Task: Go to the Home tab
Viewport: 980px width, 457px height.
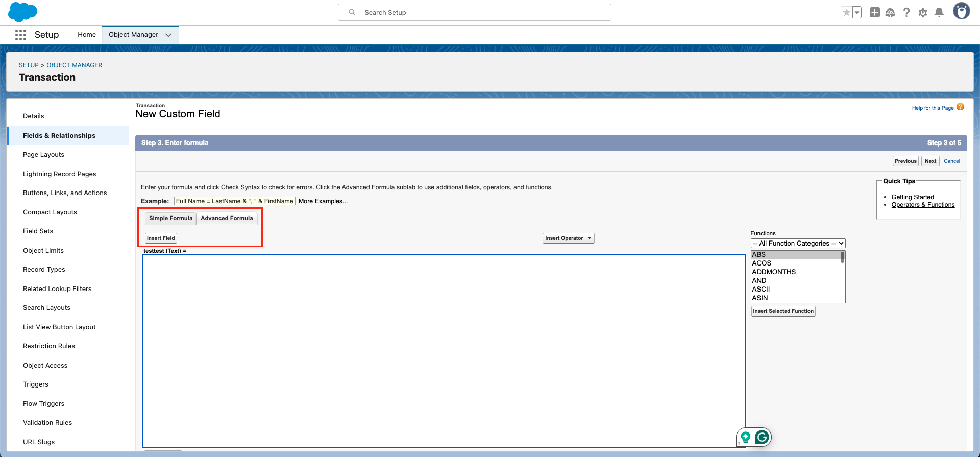Action: coord(87,35)
